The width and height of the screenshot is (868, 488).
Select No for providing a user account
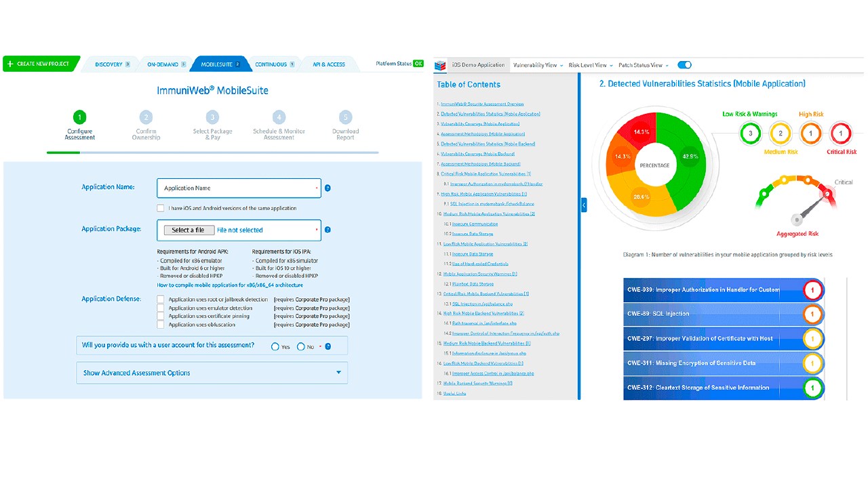[x=301, y=346]
